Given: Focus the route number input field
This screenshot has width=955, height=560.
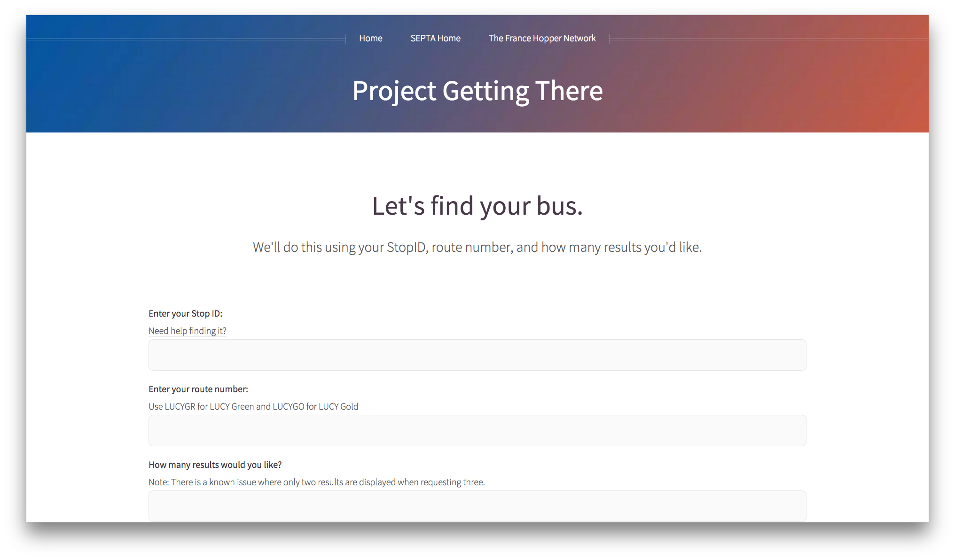Looking at the screenshot, I should [x=477, y=430].
